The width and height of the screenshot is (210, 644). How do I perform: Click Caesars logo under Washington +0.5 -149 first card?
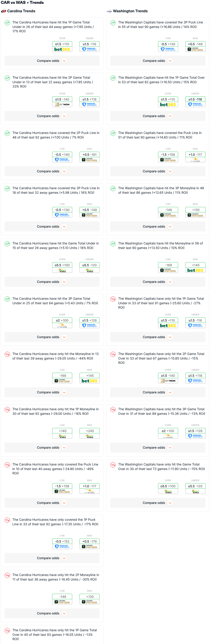[x=195, y=50]
